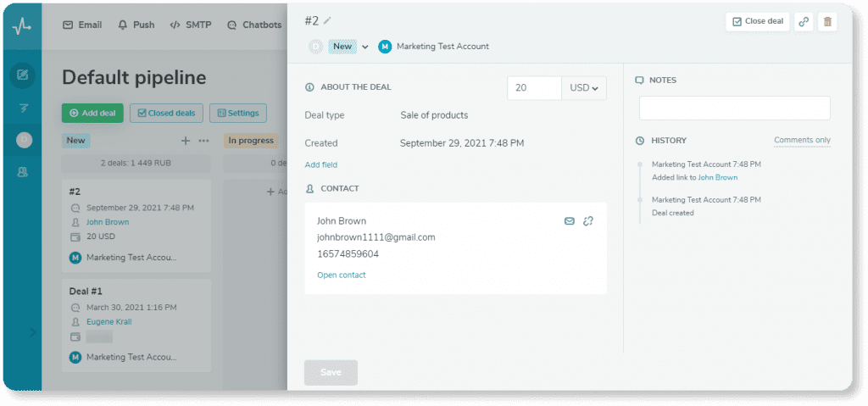Click the Close deal button
The image size is (868, 406).
(x=758, y=22)
